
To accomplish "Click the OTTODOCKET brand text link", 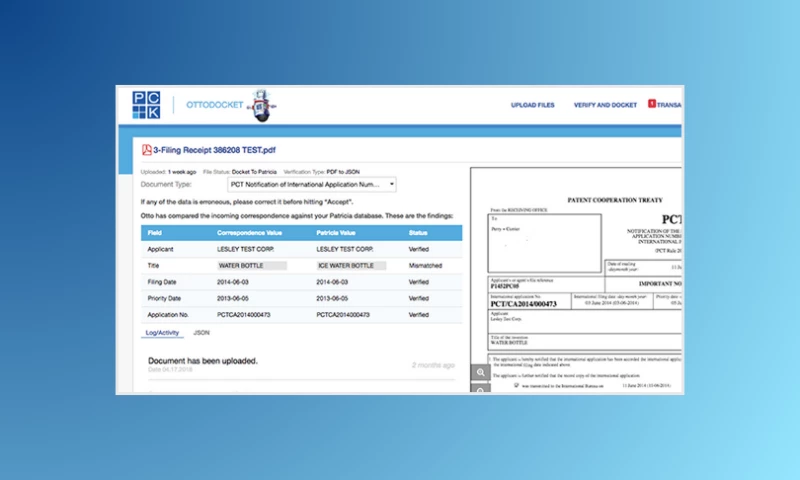I will point(214,105).
